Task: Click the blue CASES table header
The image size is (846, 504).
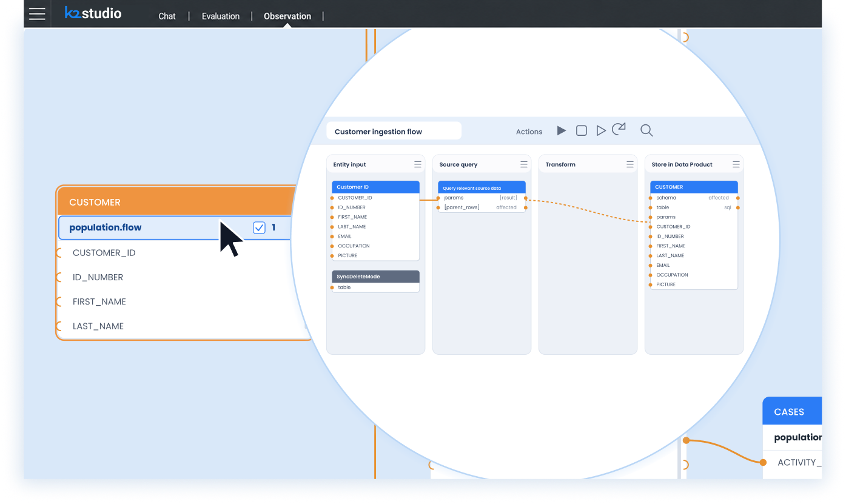Action: coord(792,411)
